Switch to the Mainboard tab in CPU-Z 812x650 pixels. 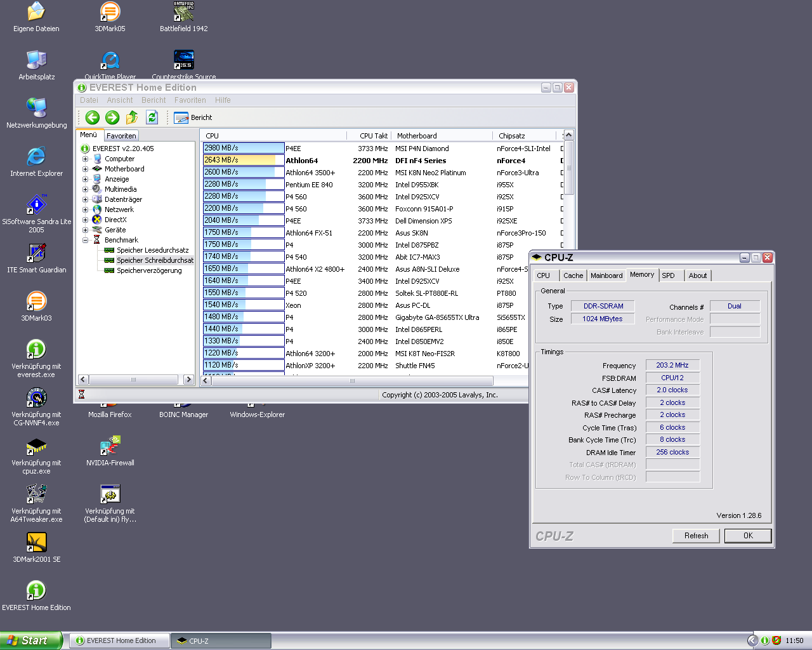(x=606, y=275)
